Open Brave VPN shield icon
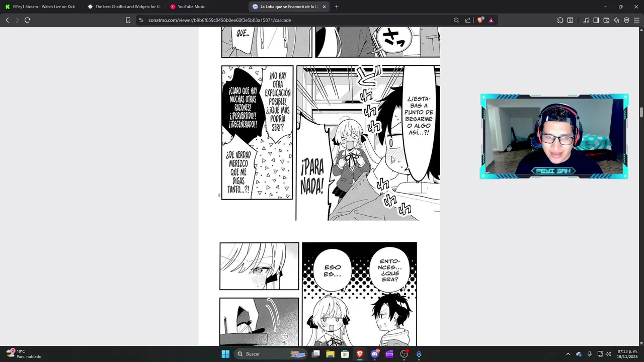 coord(626,20)
